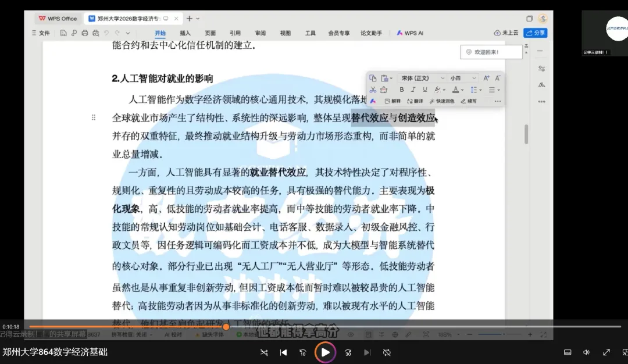Screen dimensions: 628x364
Task: Toggle underline formatting
Action: 424,90
